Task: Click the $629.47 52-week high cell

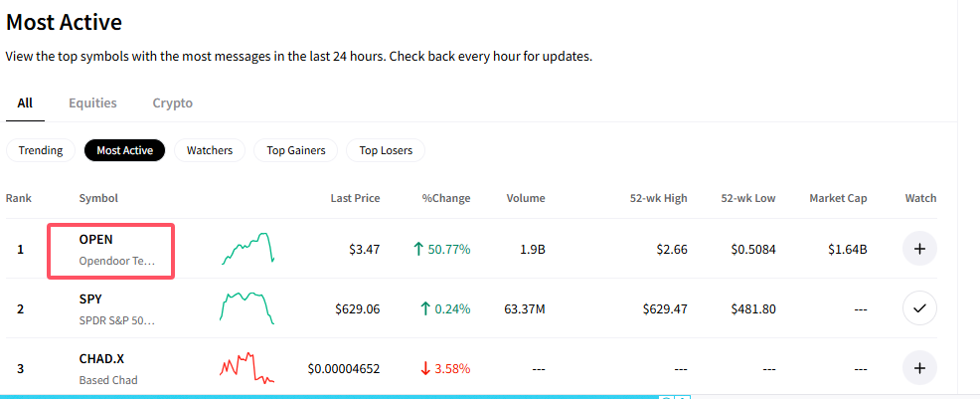Action: click(665, 308)
